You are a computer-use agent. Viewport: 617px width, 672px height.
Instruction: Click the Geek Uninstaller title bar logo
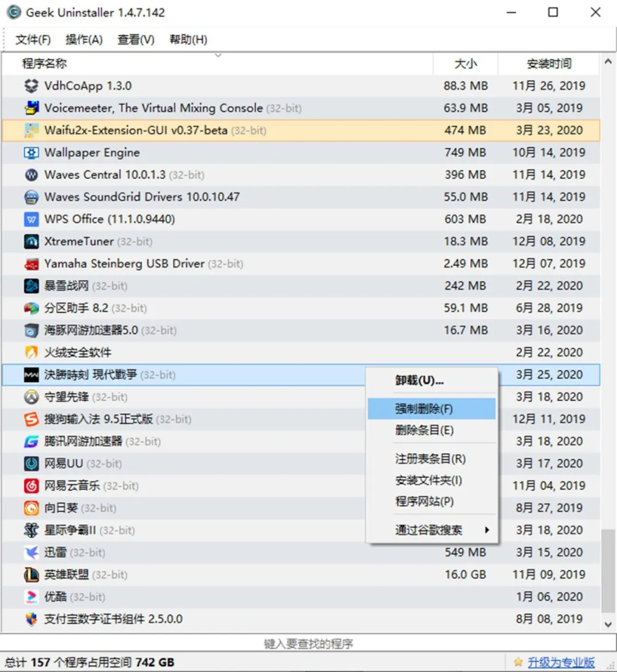[x=14, y=13]
